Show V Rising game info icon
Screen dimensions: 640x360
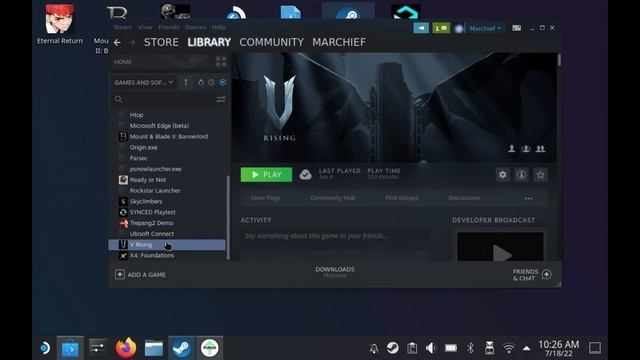(521, 175)
